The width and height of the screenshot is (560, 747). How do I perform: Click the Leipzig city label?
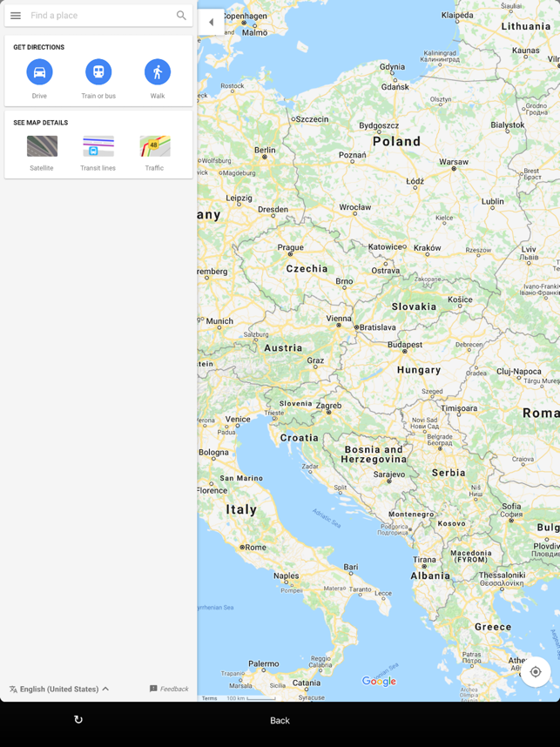[239, 198]
